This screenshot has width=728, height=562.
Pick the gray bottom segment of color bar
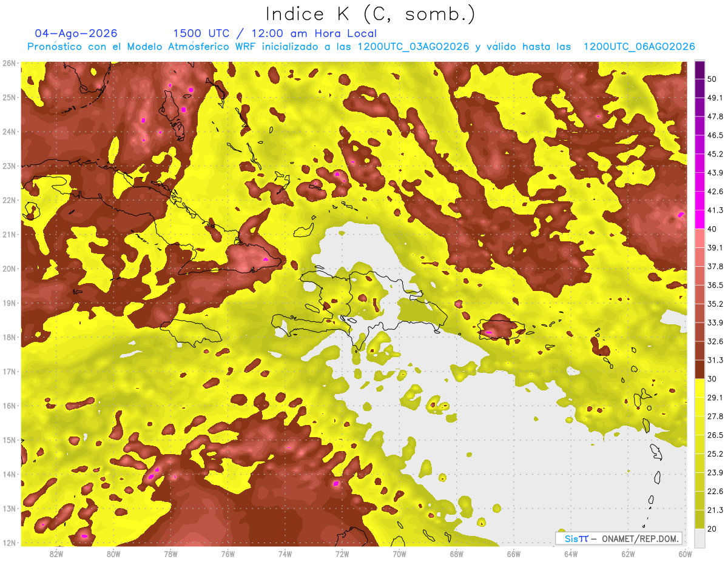pyautogui.click(x=699, y=537)
